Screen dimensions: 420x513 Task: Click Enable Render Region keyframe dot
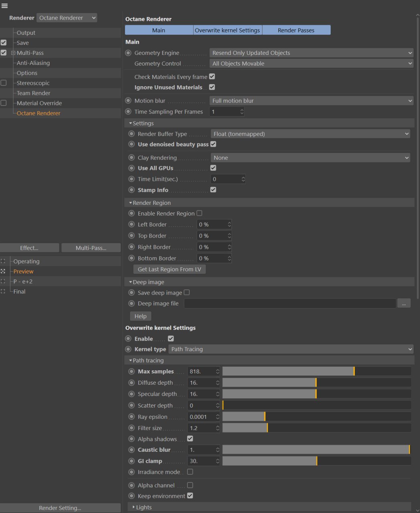(131, 214)
